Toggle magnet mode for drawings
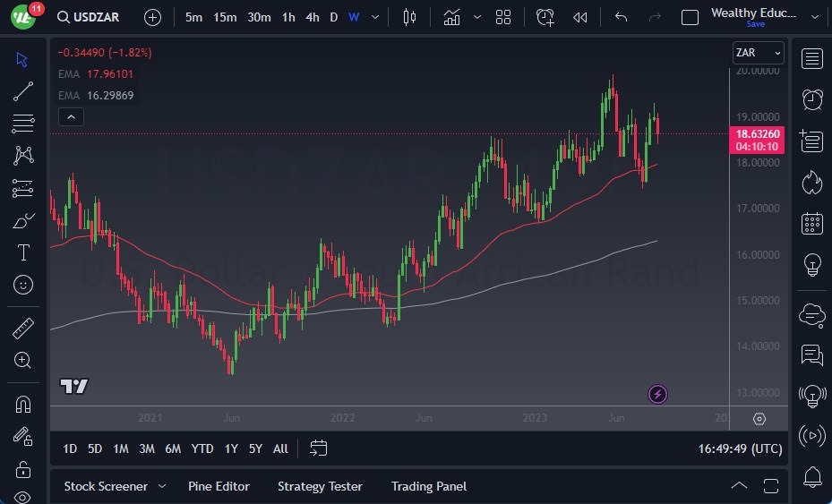The image size is (832, 504). coord(24,404)
